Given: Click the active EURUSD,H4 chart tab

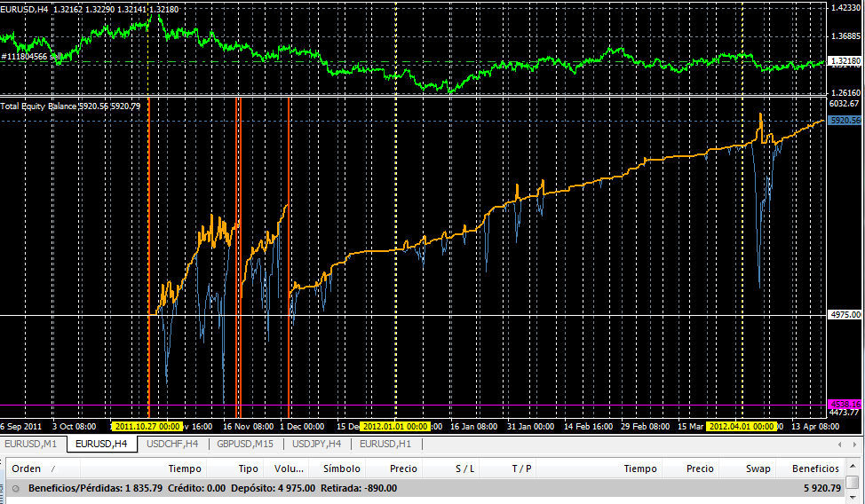Looking at the screenshot, I should click(101, 444).
